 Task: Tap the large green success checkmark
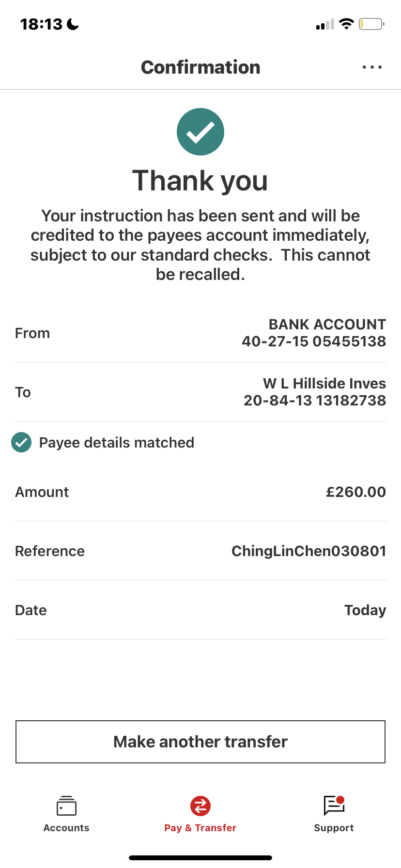coord(200,132)
